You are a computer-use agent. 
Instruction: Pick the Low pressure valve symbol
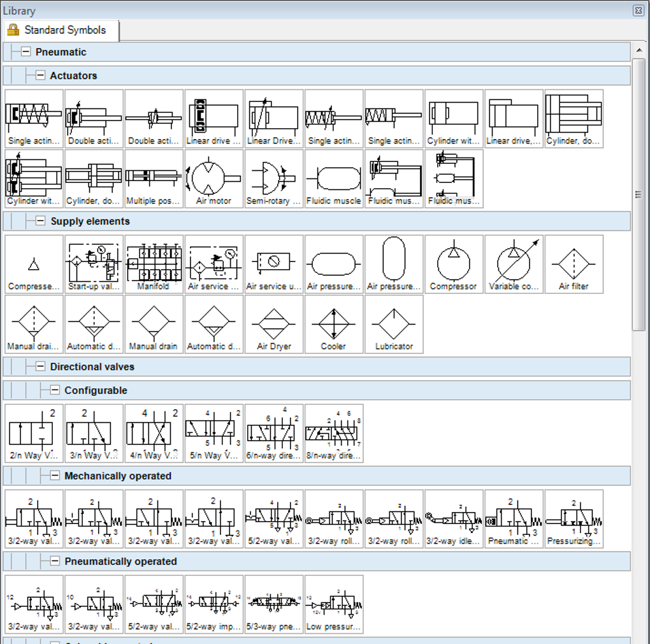(x=333, y=604)
